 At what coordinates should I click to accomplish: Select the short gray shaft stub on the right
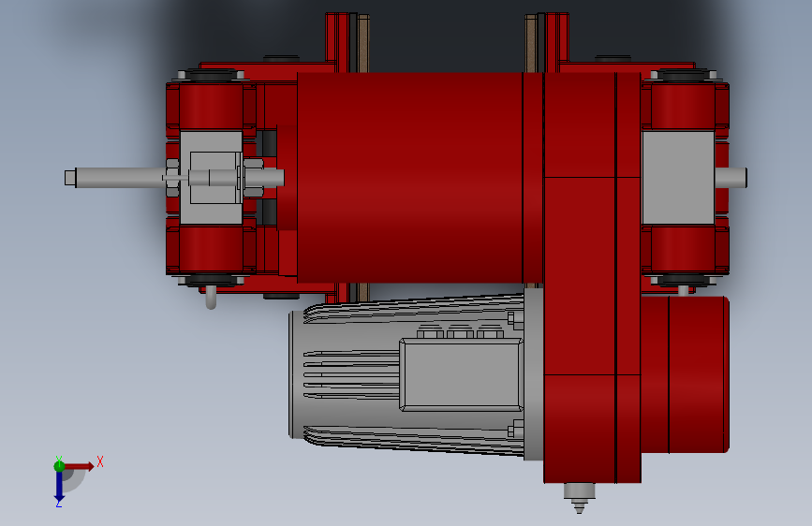click(731, 178)
